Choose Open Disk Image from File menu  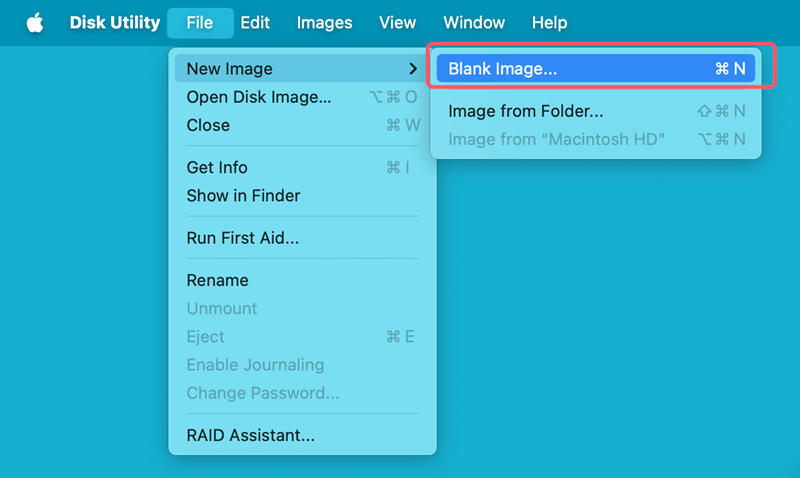[x=303, y=97]
